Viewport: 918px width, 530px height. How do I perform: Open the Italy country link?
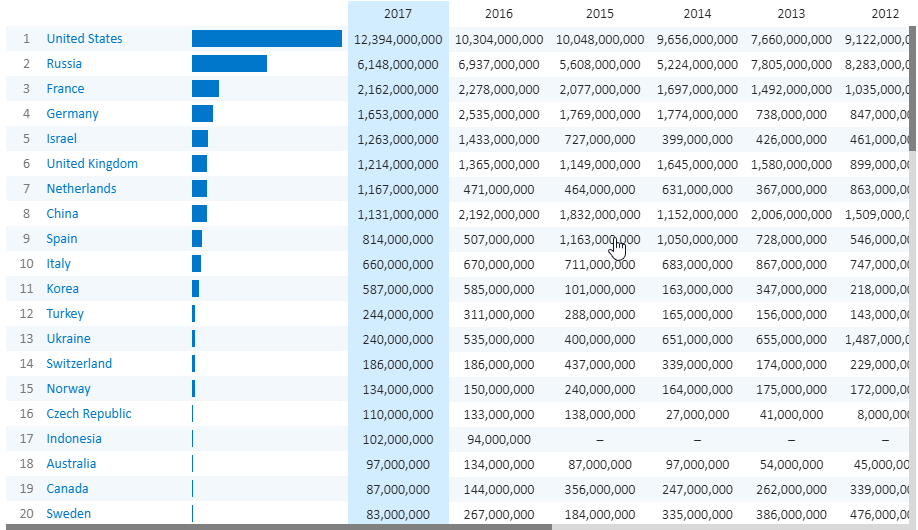[59, 264]
